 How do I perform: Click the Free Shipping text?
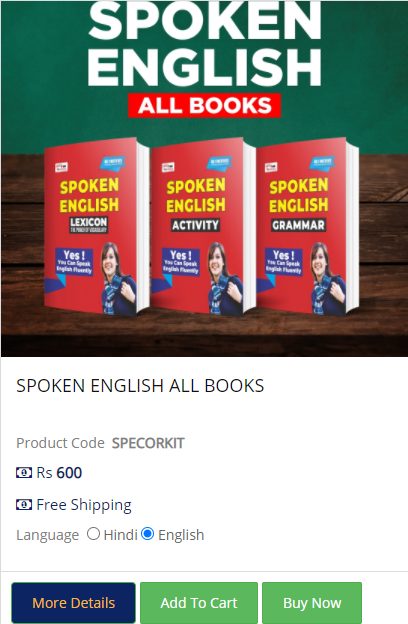84,505
